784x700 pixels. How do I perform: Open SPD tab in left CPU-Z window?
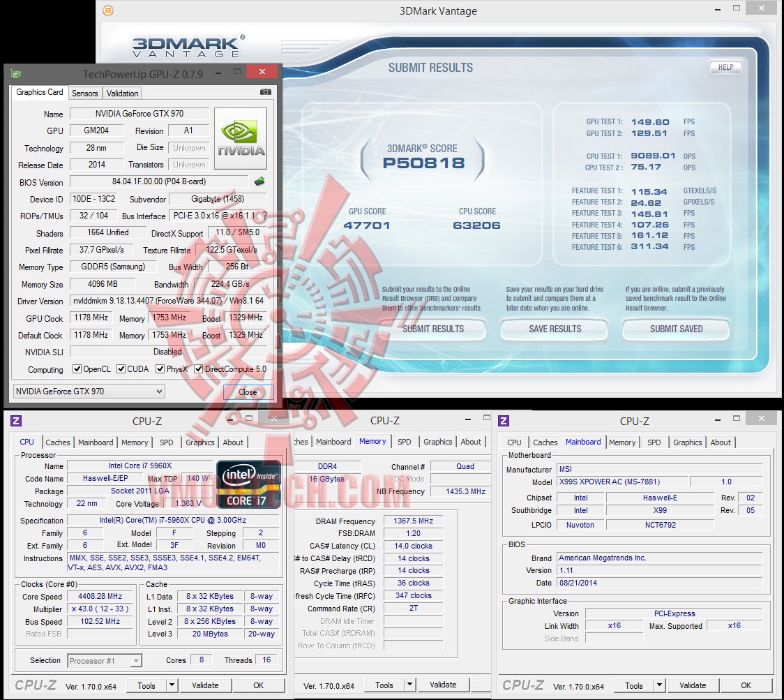[x=167, y=442]
